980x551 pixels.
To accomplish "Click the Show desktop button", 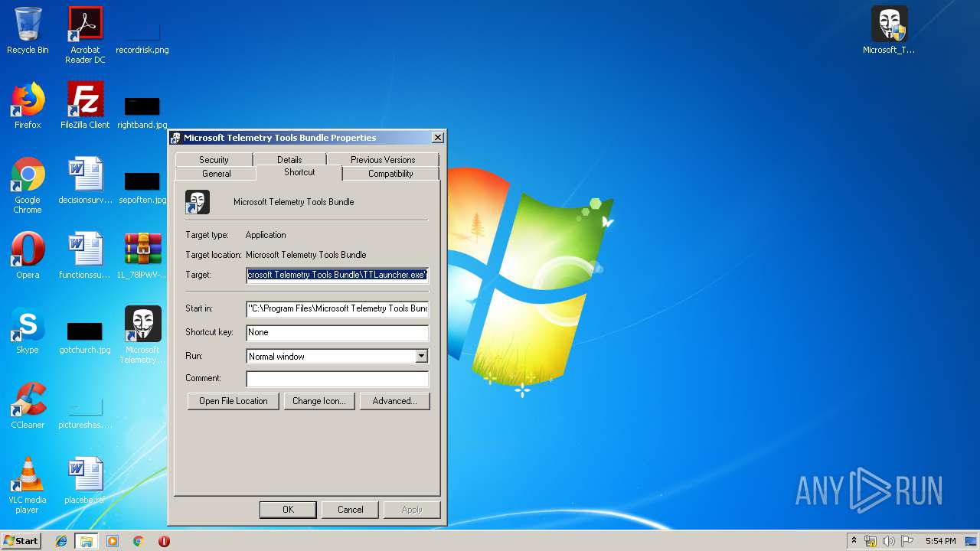I will [972, 541].
